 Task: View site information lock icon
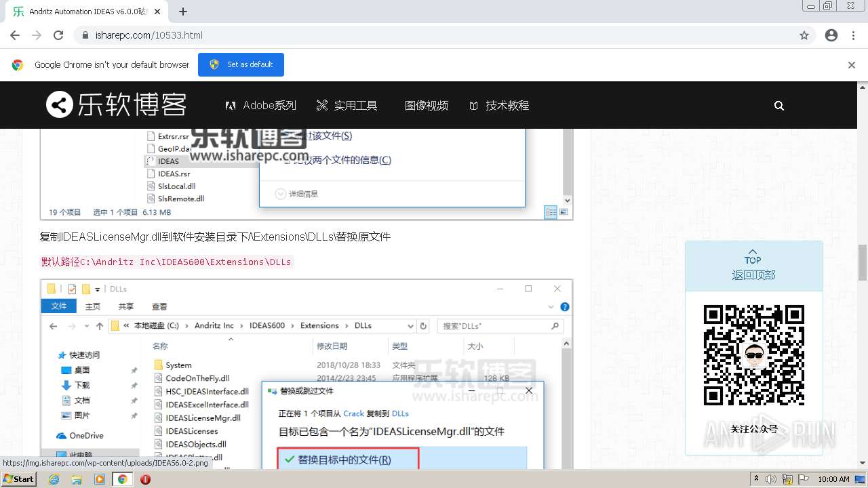85,35
